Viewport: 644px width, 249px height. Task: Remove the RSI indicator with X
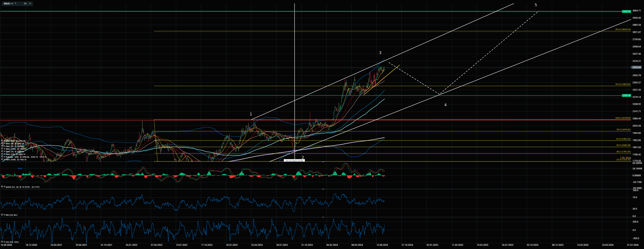pyautogui.click(x=5, y=215)
